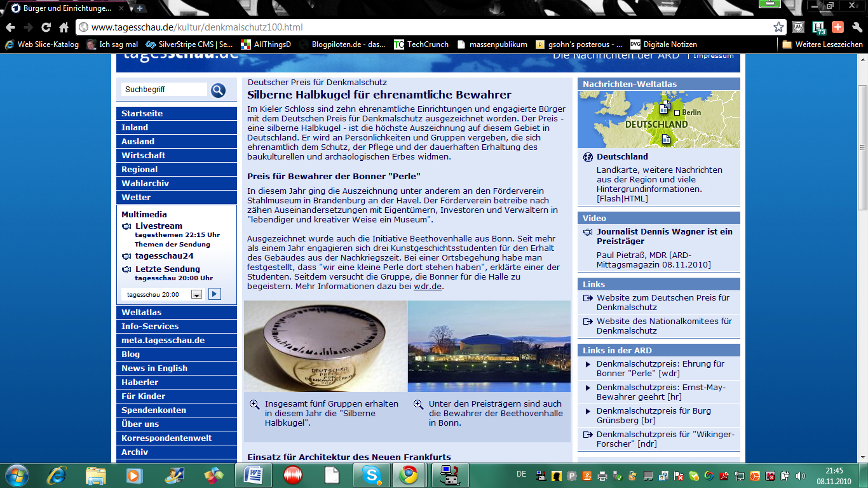The image size is (868, 488).
Task: Open a new browser tab
Action: coord(140,8)
